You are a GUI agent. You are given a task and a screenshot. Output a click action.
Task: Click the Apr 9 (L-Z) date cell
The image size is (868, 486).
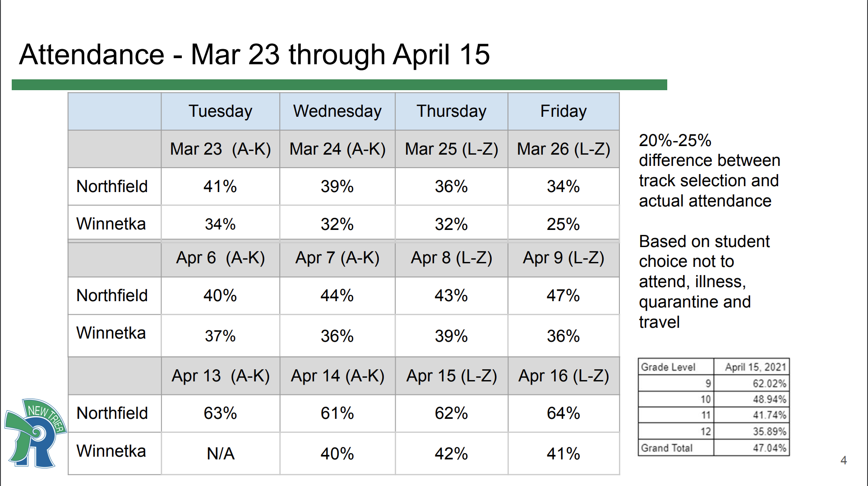(563, 258)
